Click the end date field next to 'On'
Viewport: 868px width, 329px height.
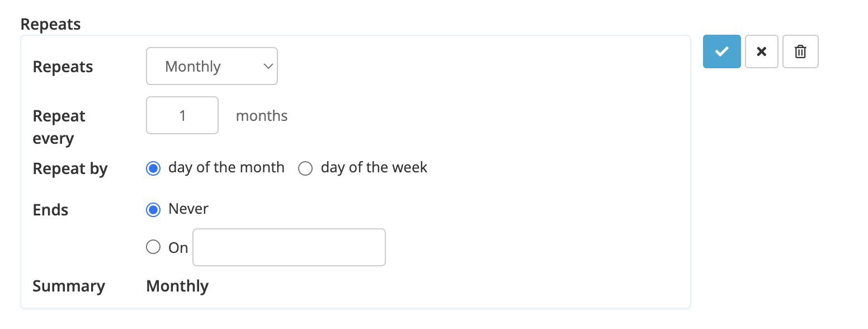click(x=289, y=247)
